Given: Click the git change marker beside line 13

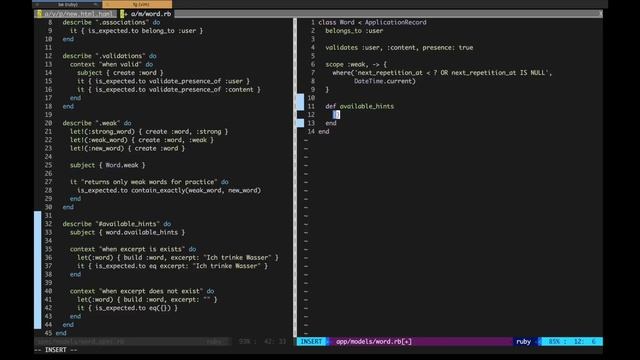Looking at the screenshot, I should (300, 123).
